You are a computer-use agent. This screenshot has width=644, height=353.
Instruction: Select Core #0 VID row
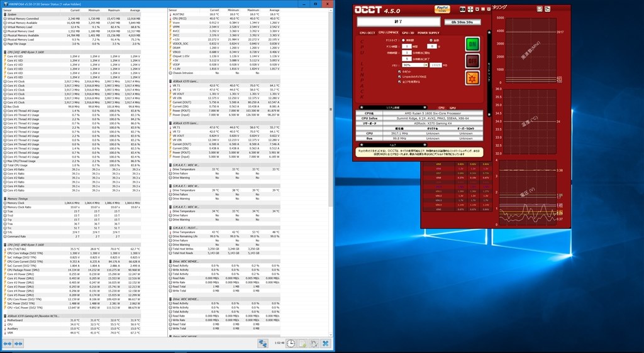tap(72, 56)
